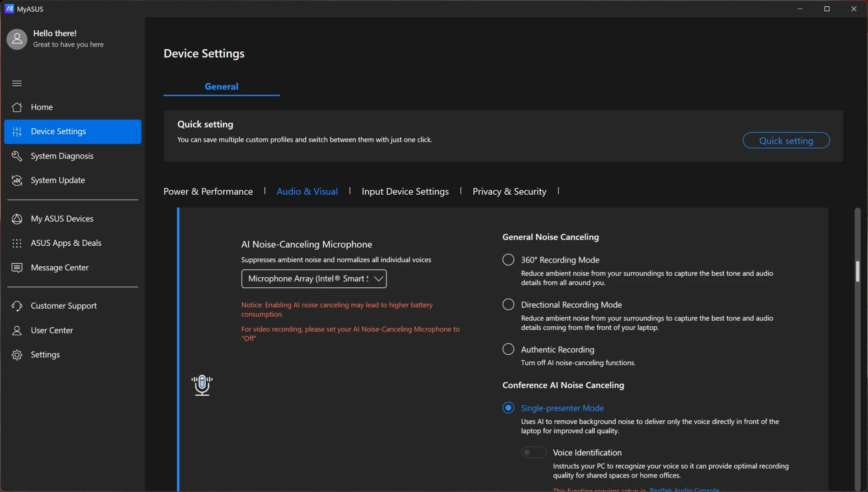The width and height of the screenshot is (868, 492).
Task: Toggle the Voice Identification switch
Action: [x=533, y=452]
